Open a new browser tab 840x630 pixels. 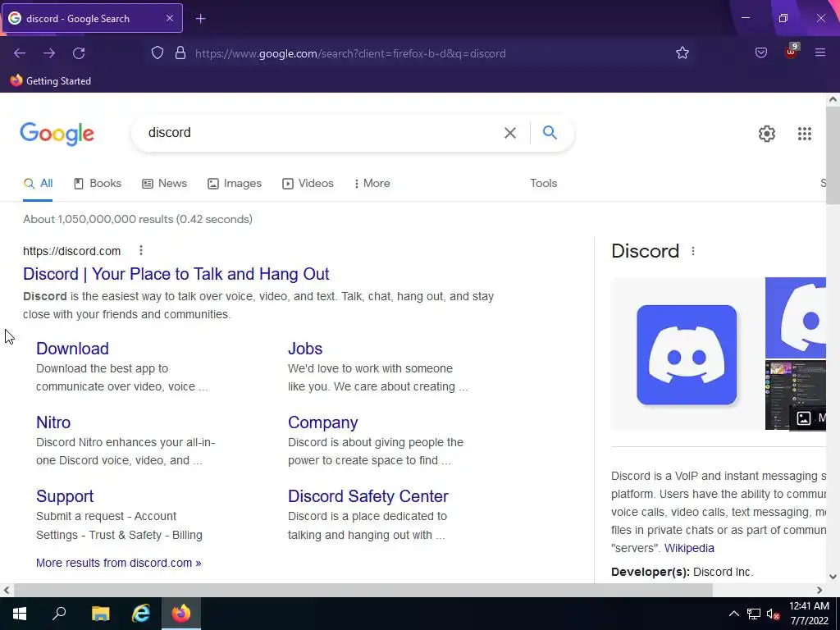pos(200,19)
